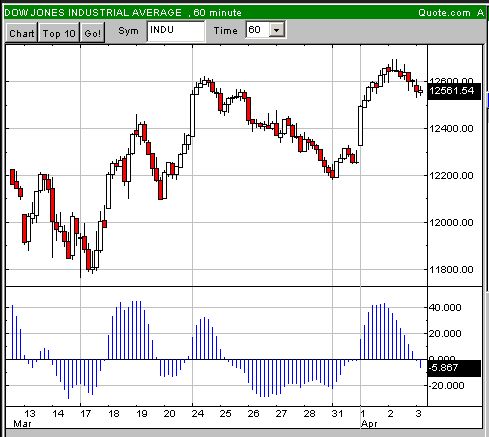Click the Go! button
The height and width of the screenshot is (437, 489).
[x=93, y=33]
